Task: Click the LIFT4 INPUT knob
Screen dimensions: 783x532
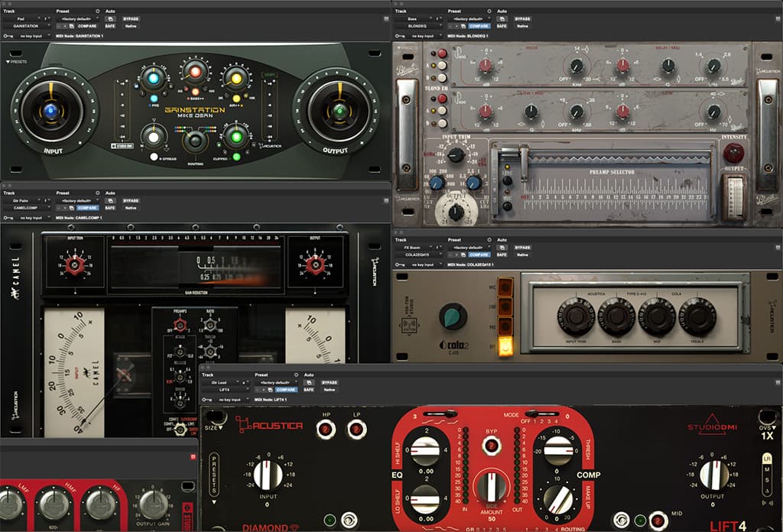Action: click(268, 475)
